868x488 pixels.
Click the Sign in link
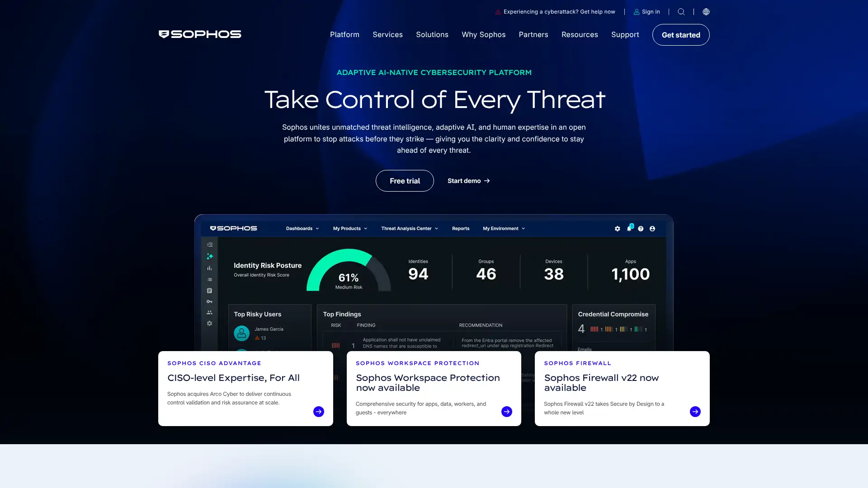(651, 12)
